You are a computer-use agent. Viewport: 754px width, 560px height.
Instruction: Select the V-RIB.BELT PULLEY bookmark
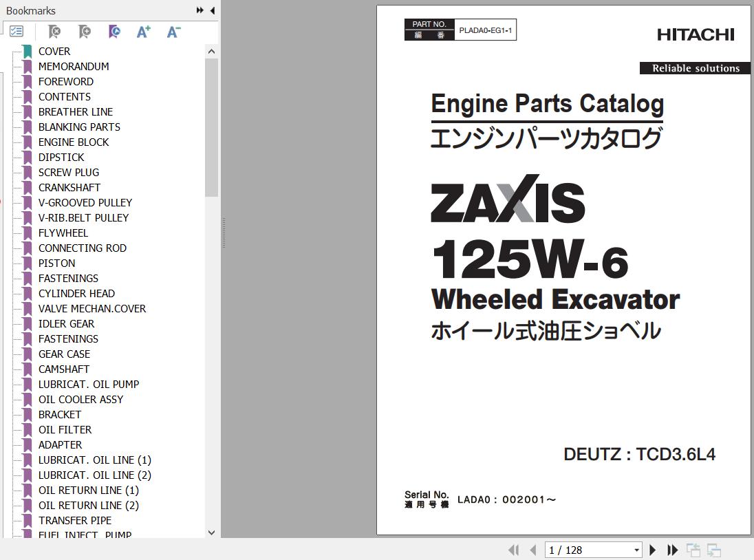click(x=84, y=218)
